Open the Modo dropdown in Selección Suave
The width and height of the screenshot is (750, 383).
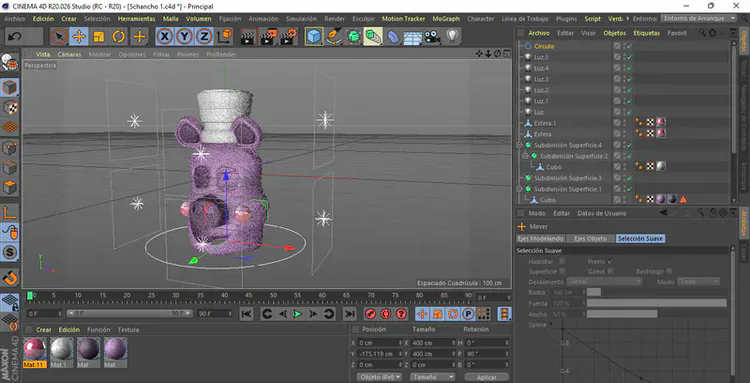pos(699,282)
